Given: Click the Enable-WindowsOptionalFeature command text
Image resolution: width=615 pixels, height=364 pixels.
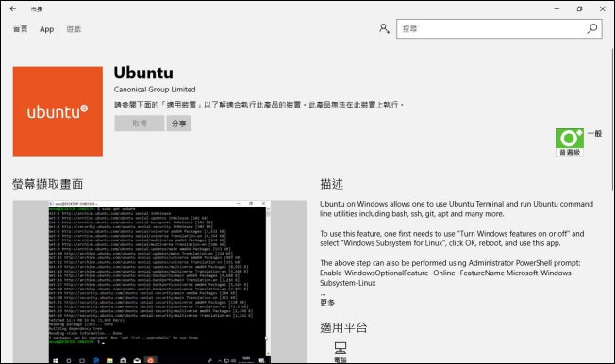Looking at the screenshot, I should pos(447,277).
